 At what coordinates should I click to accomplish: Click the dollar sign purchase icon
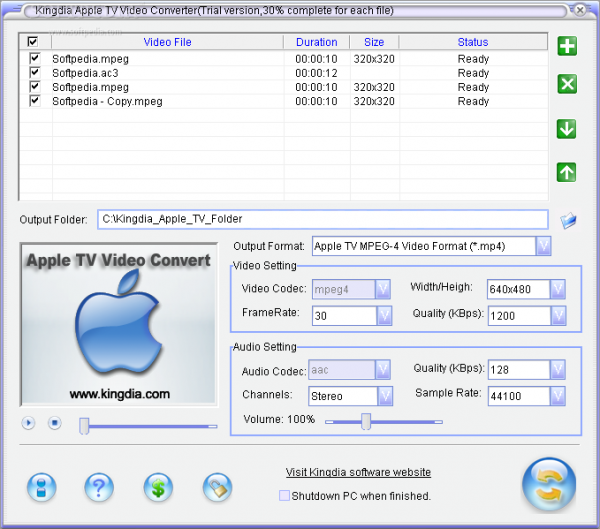tap(158, 487)
